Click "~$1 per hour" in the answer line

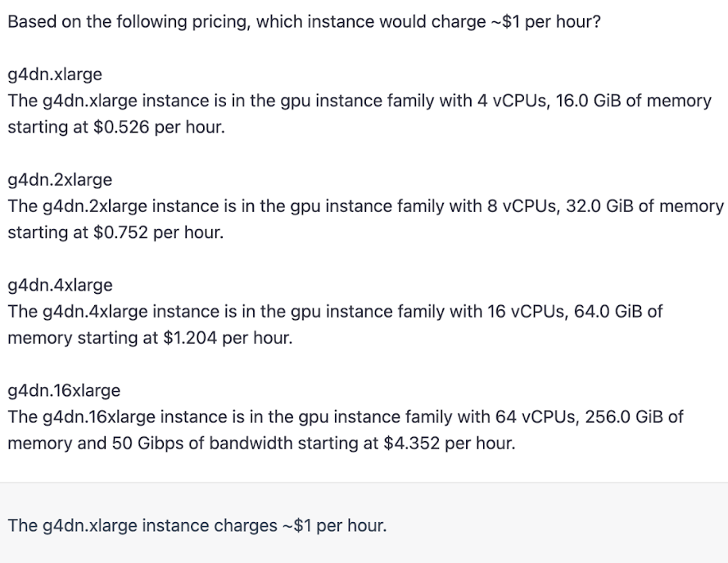[x=334, y=525]
